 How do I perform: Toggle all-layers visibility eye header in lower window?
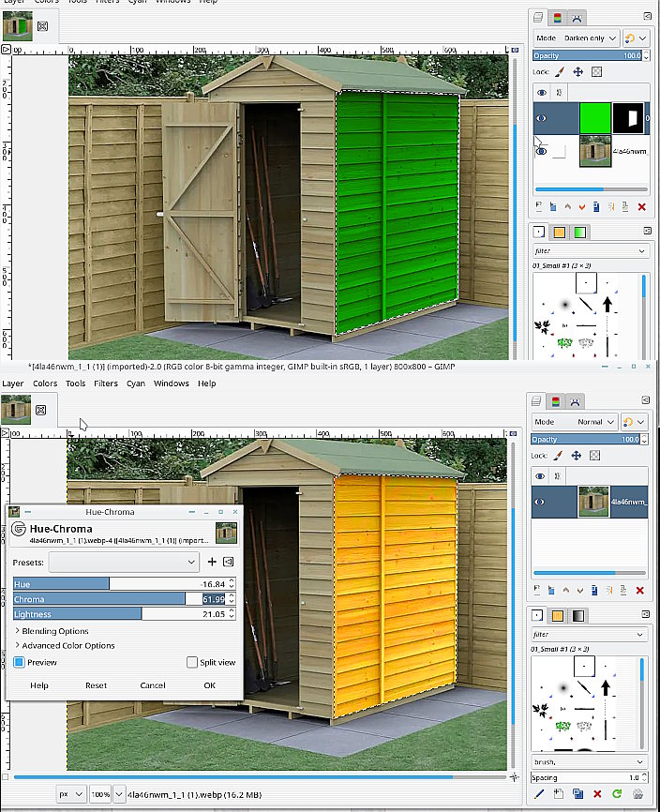(x=540, y=476)
